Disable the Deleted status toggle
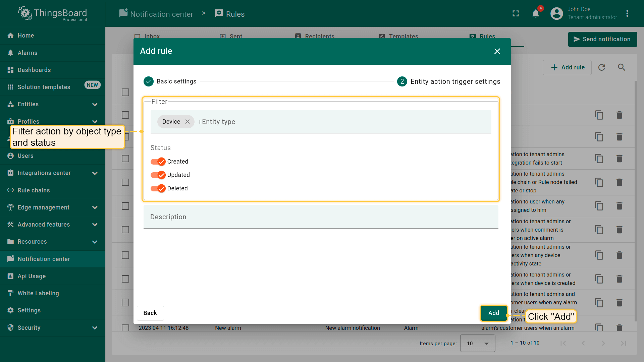Viewport: 644px width, 362px height. coord(158,188)
